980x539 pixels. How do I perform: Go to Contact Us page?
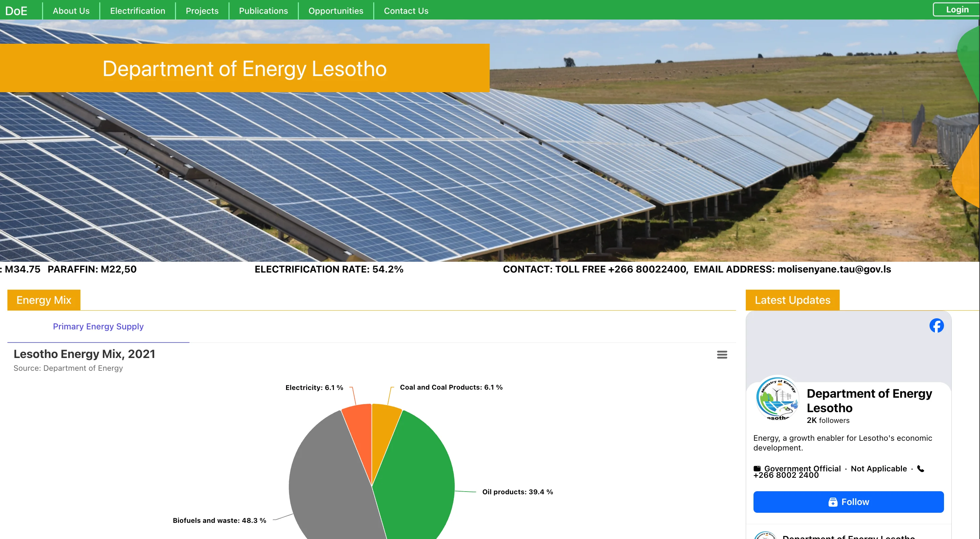coord(406,11)
